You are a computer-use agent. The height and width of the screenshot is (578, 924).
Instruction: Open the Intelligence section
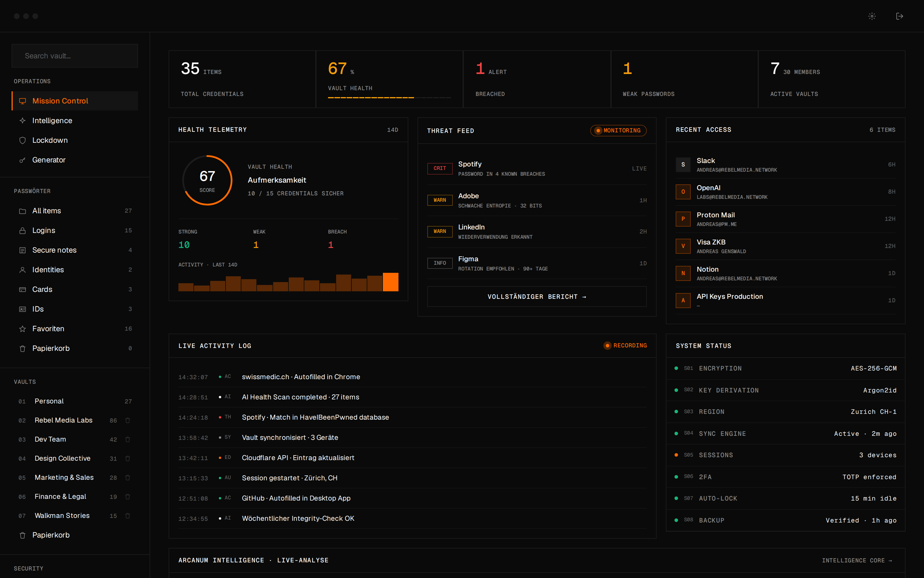(x=75, y=121)
